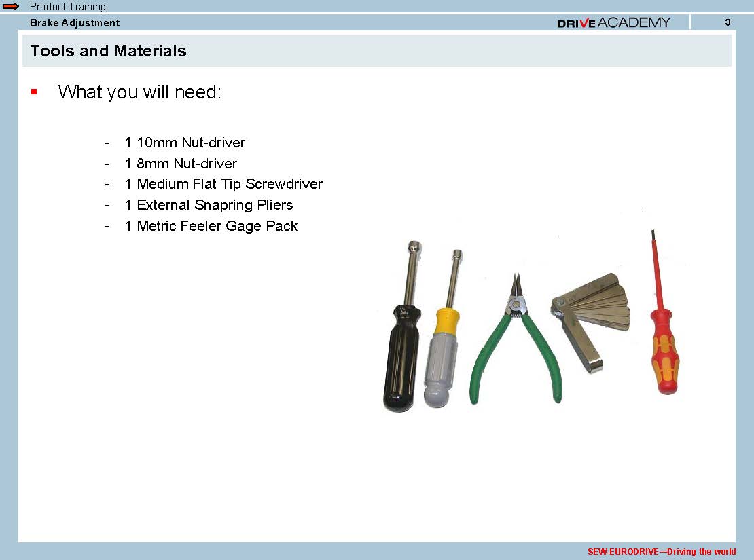The height and width of the screenshot is (560, 754).
Task: Click the 'Brake Adjustment' subtitle
Action: (75, 22)
